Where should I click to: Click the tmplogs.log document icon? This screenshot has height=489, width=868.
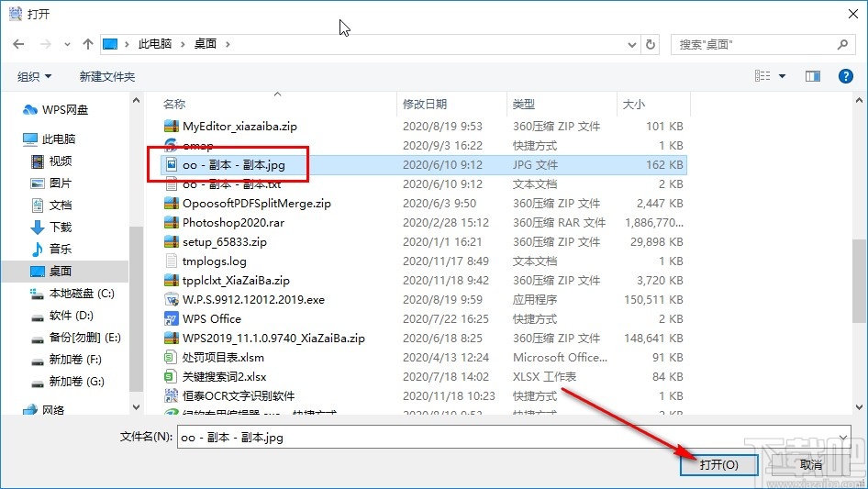tap(171, 261)
